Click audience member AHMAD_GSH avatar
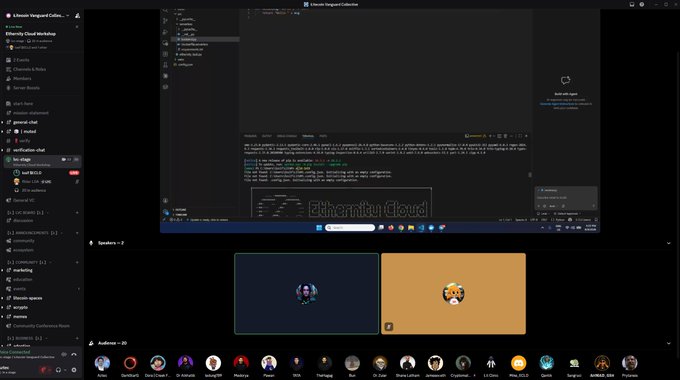Screen dimensions: 680x380 (x=602, y=363)
